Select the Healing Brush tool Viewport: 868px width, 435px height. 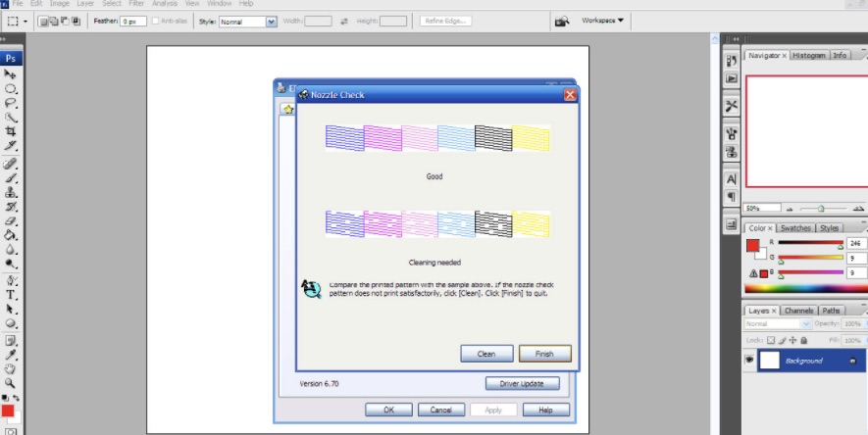tap(10, 164)
